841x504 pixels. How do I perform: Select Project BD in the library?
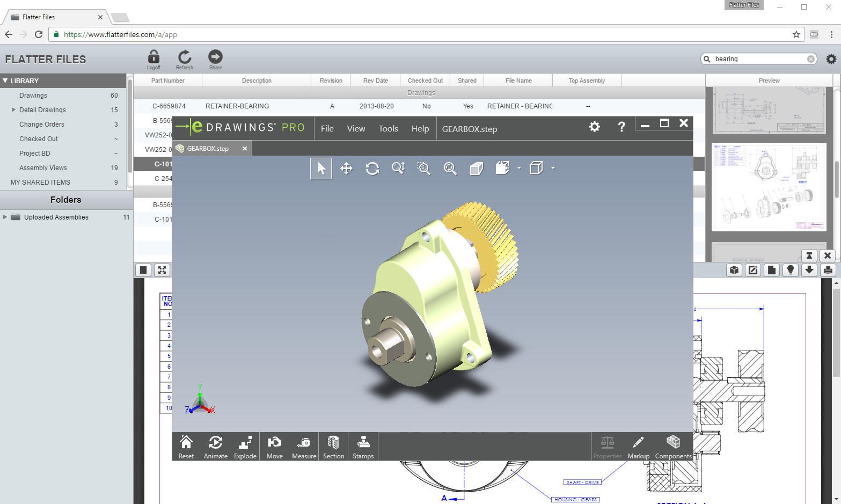[x=35, y=154]
